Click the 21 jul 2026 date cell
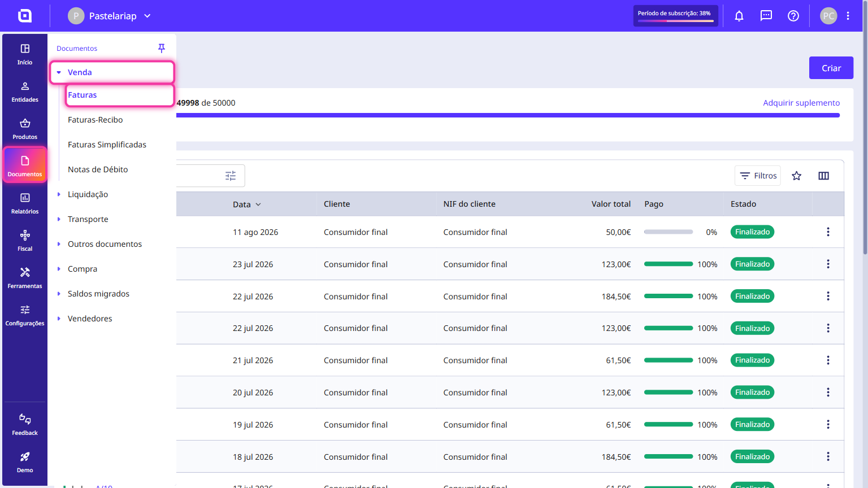The height and width of the screenshot is (488, 868). click(x=253, y=360)
